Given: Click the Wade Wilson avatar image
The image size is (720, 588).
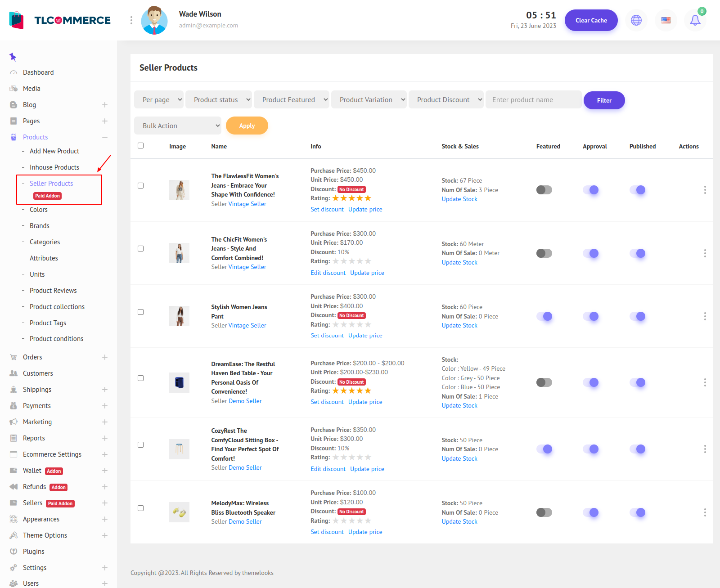Looking at the screenshot, I should coord(154,20).
